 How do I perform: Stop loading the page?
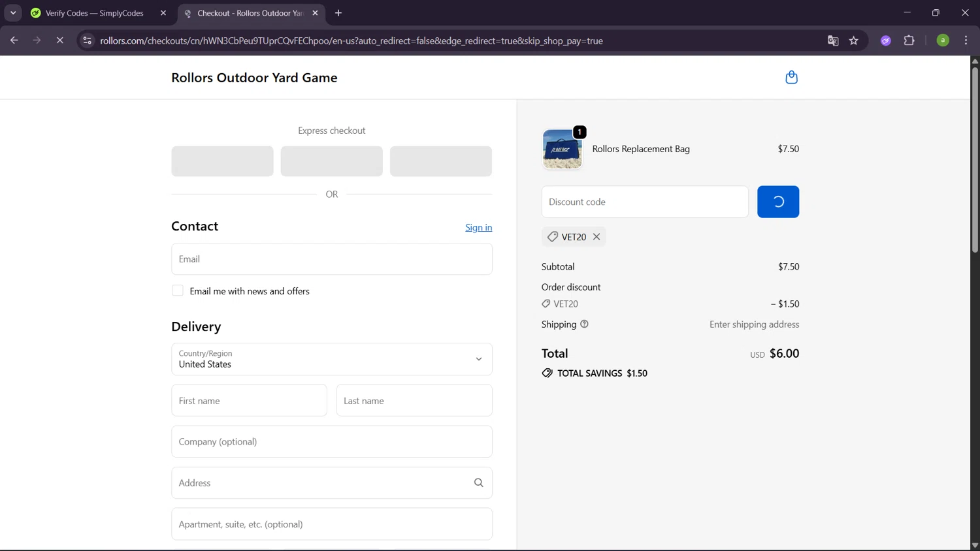click(x=59, y=40)
